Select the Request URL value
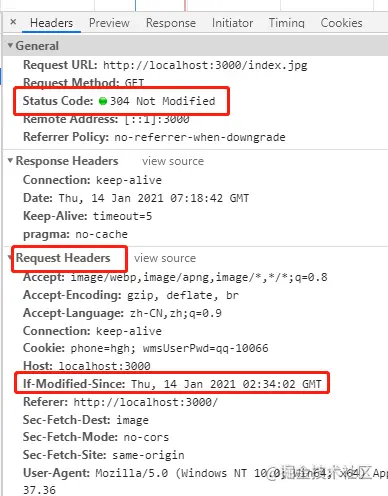The width and height of the screenshot is (388, 496). 205,65
